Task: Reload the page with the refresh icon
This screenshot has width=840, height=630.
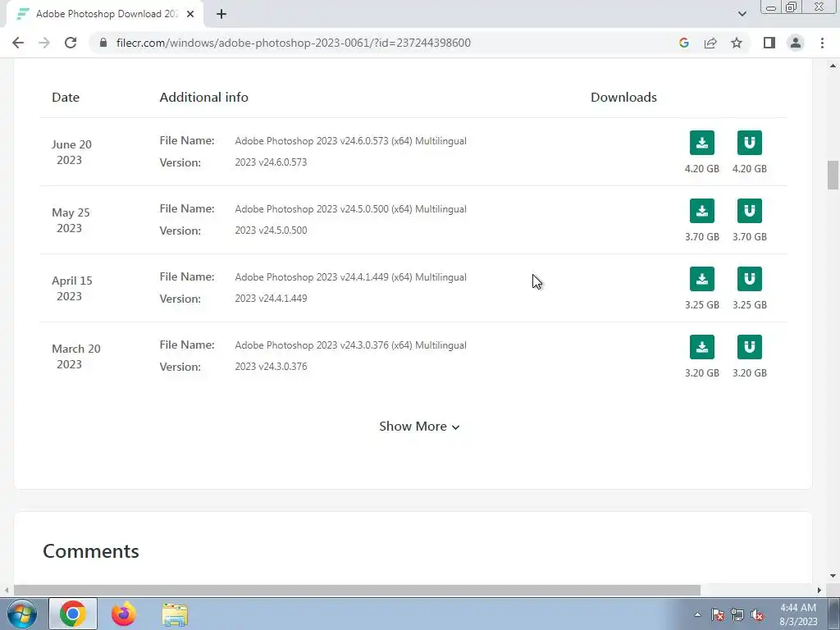Action: coord(71,43)
